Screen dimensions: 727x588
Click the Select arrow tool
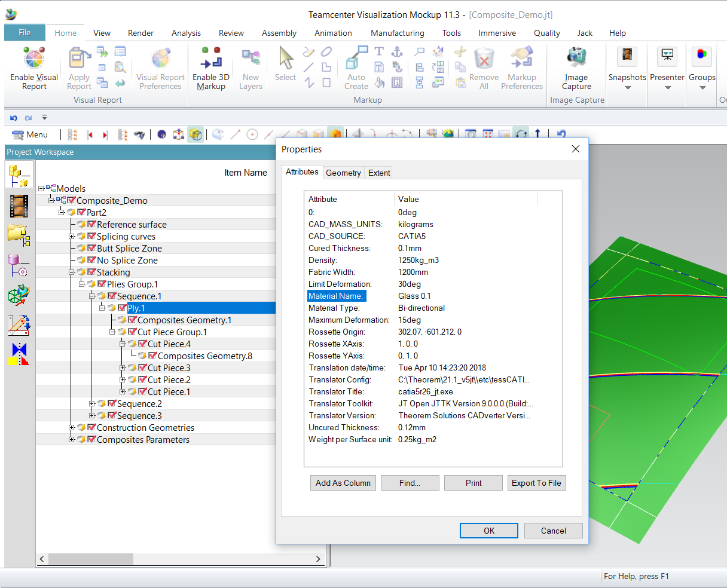click(x=286, y=58)
